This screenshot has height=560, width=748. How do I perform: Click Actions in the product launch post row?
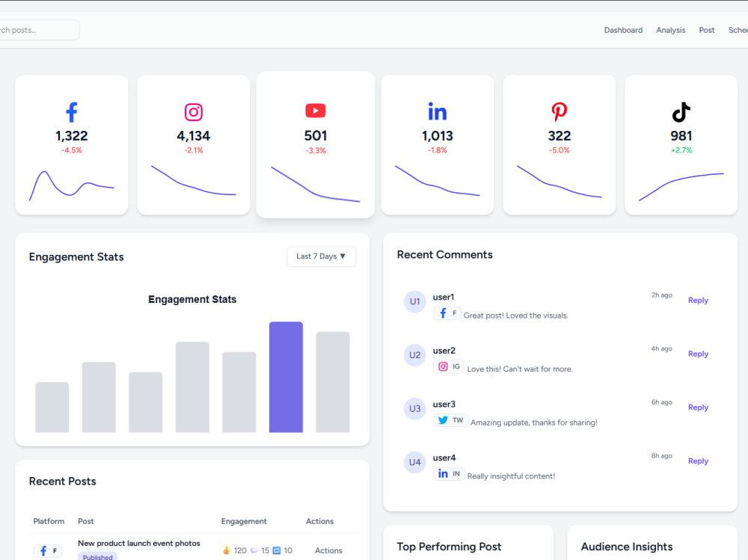pos(328,550)
